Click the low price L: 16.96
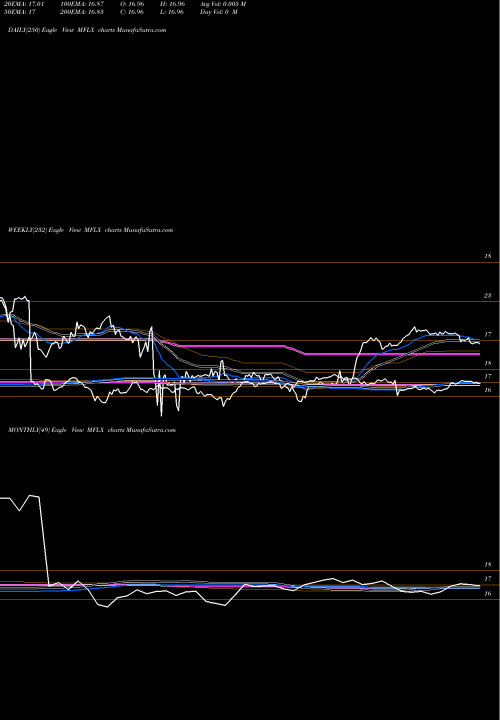 pyautogui.click(x=172, y=12)
